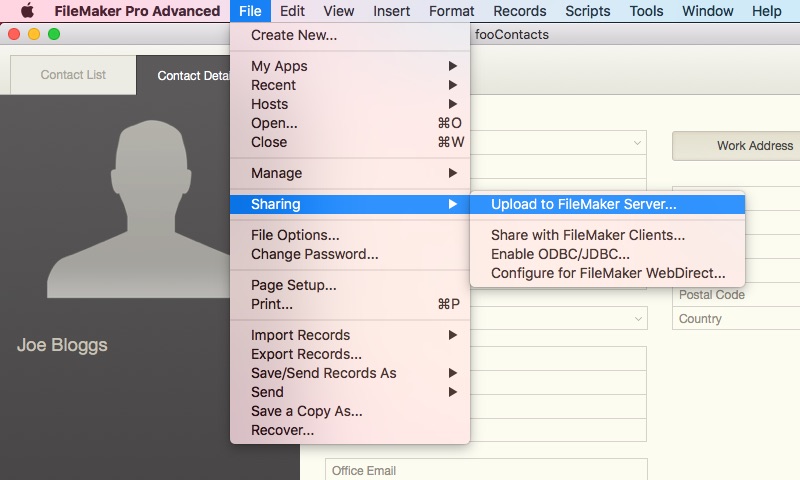The image size is (800, 480).
Task: Choose Export Records...
Action: pyautogui.click(x=350, y=354)
